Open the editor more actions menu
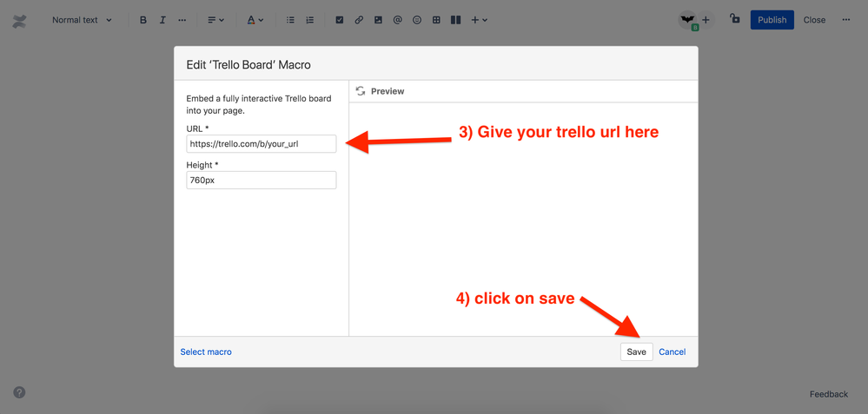The width and height of the screenshot is (868, 414). pyautogui.click(x=845, y=20)
